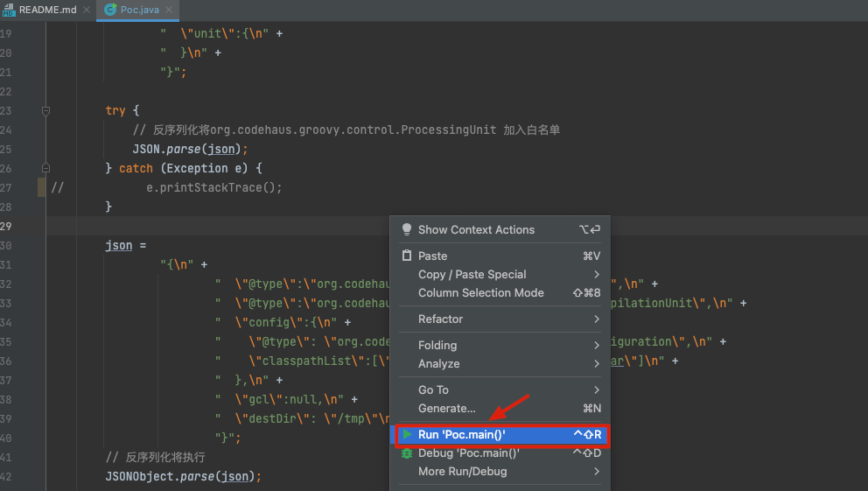This screenshot has width=868, height=491.
Task: Click the 'try {' keyword line
Action: (122, 110)
